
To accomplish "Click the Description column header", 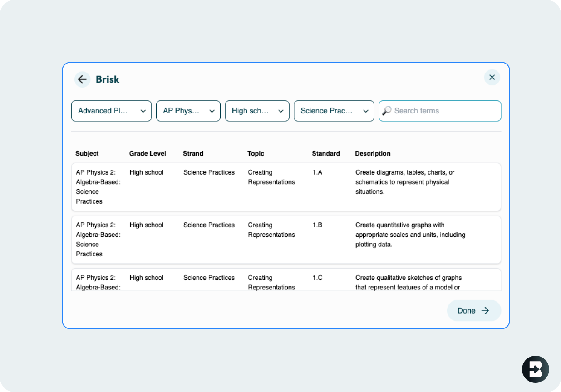I will pos(373,153).
